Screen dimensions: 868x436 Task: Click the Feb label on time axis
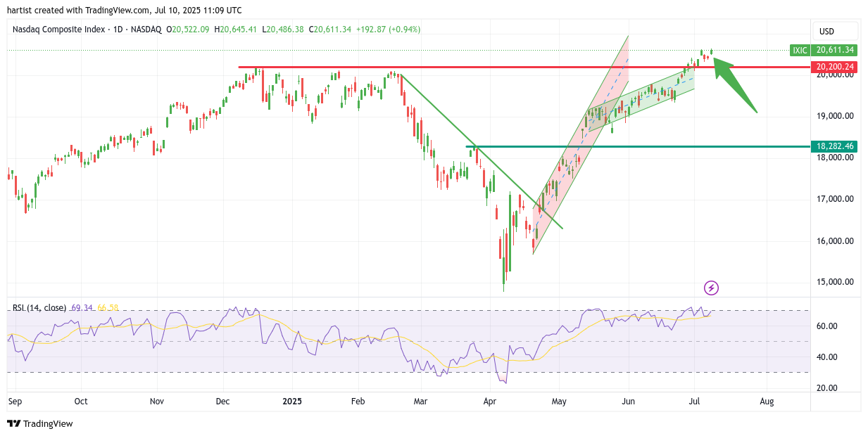click(x=358, y=402)
